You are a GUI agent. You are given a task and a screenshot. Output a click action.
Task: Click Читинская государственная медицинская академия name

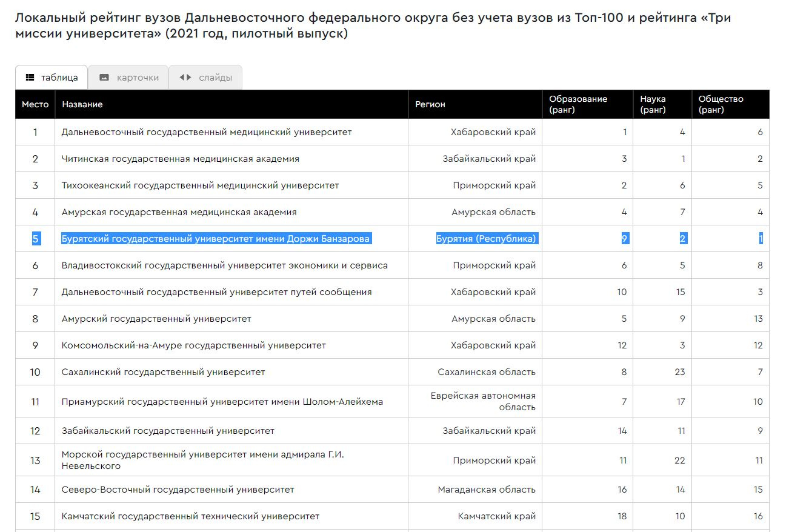(181, 159)
